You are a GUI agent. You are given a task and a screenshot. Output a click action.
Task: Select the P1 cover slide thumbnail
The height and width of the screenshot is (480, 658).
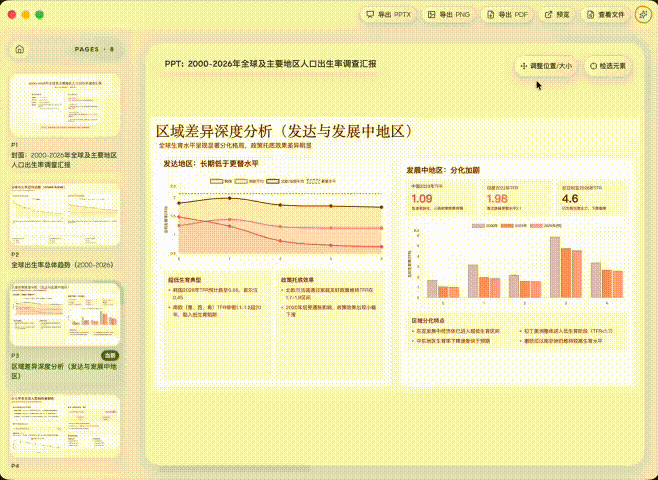click(x=65, y=105)
